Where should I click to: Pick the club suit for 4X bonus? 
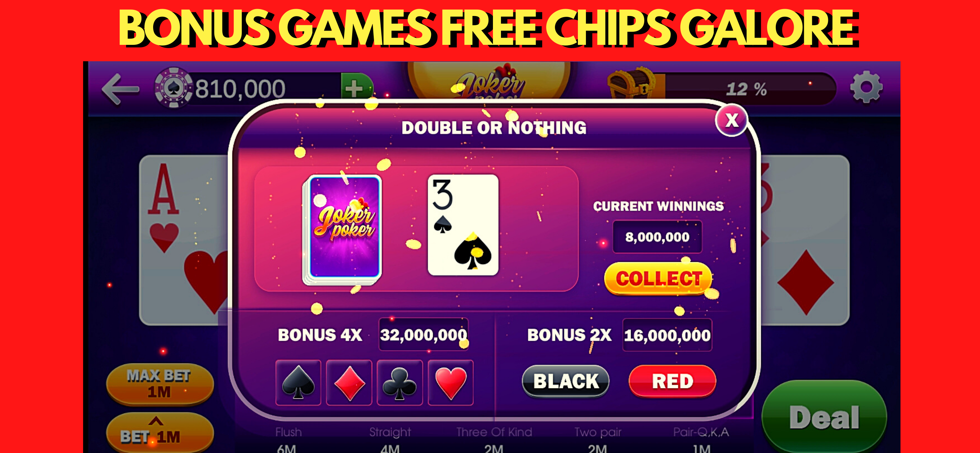tap(400, 382)
